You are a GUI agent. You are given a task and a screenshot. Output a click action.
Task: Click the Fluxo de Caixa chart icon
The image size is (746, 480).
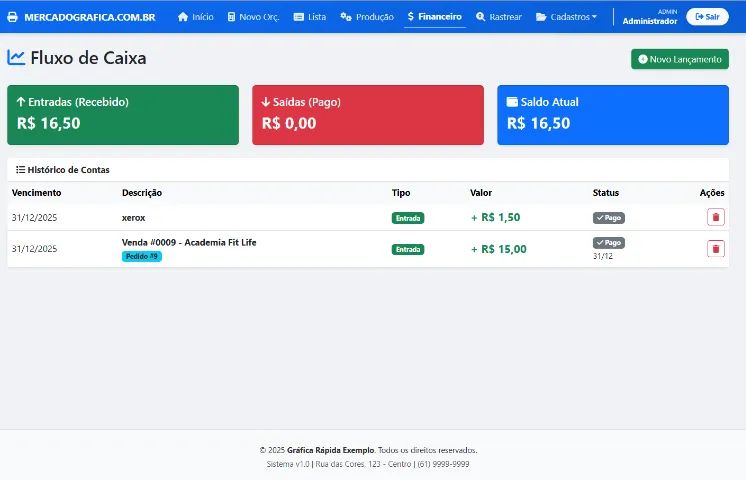(x=16, y=58)
